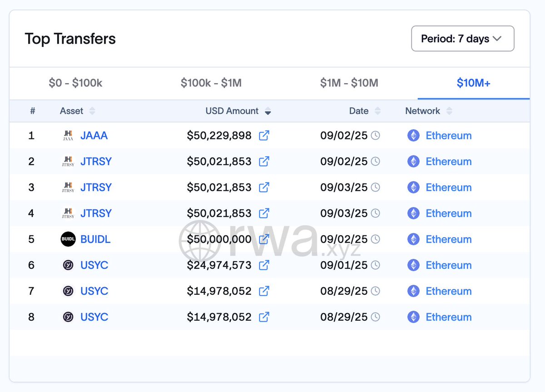Click the $50,229,898 amount
545x392 pixels.
point(219,135)
